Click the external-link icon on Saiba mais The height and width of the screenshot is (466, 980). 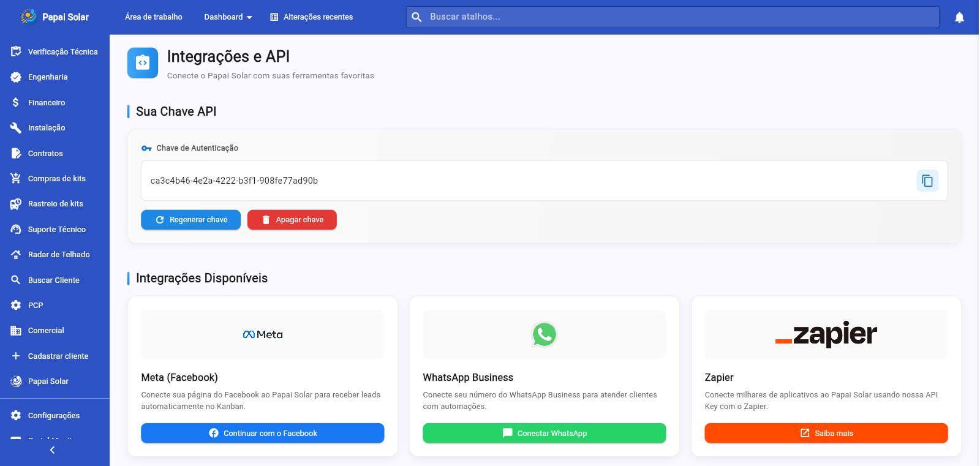point(805,433)
